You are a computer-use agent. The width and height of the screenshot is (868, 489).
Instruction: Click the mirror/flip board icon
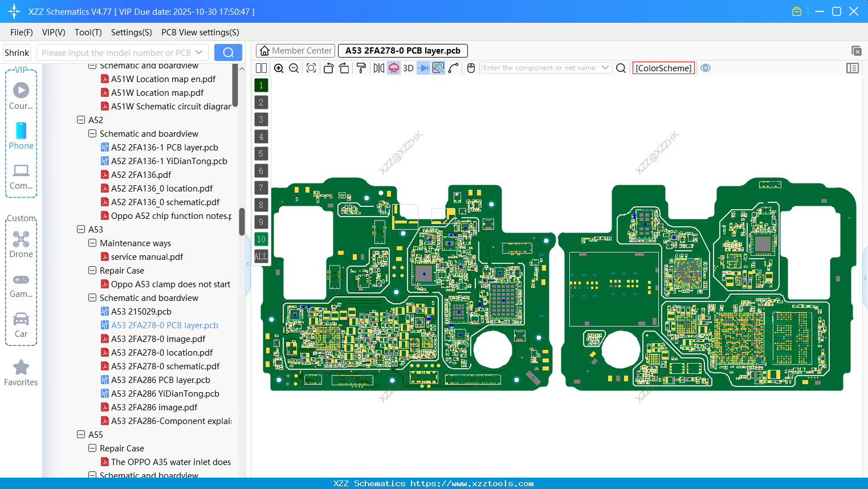pos(378,68)
